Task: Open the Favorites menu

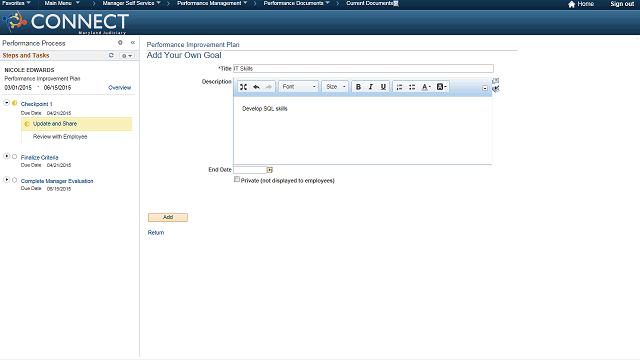Action: (x=16, y=3)
